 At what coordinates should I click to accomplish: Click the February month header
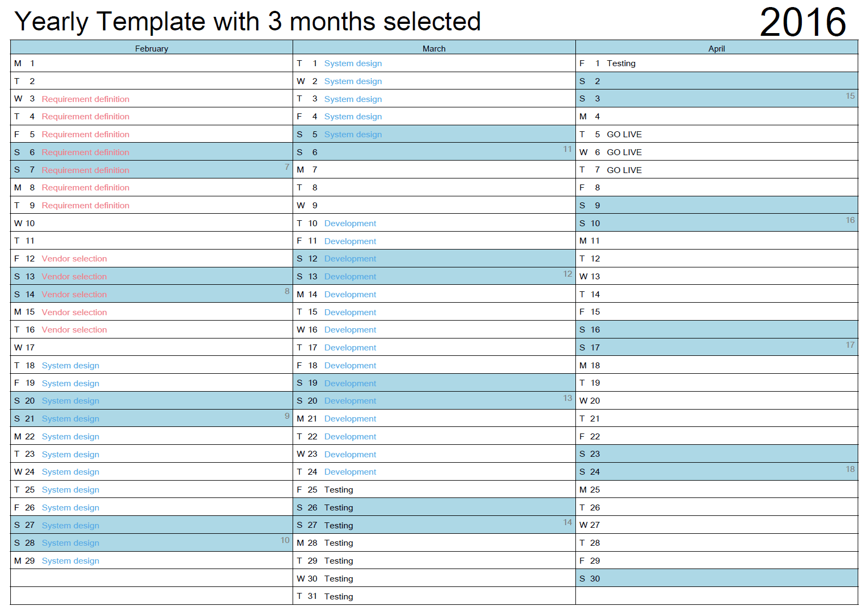pos(151,48)
